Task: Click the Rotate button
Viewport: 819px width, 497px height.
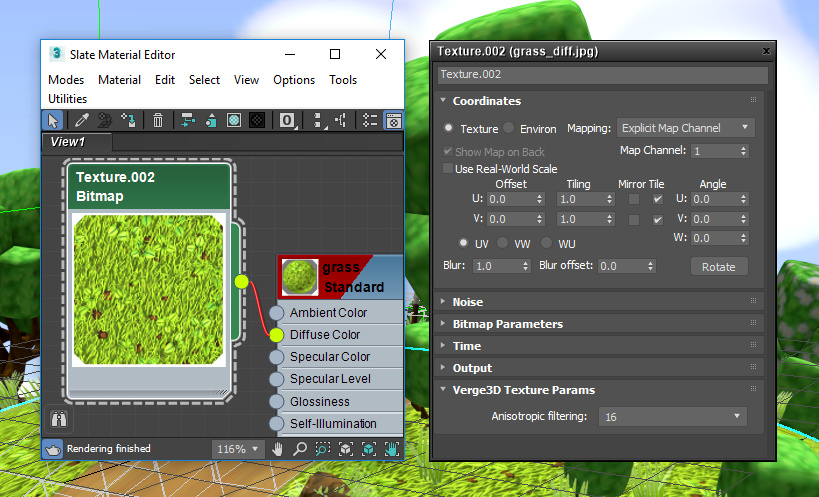Action: (719, 267)
